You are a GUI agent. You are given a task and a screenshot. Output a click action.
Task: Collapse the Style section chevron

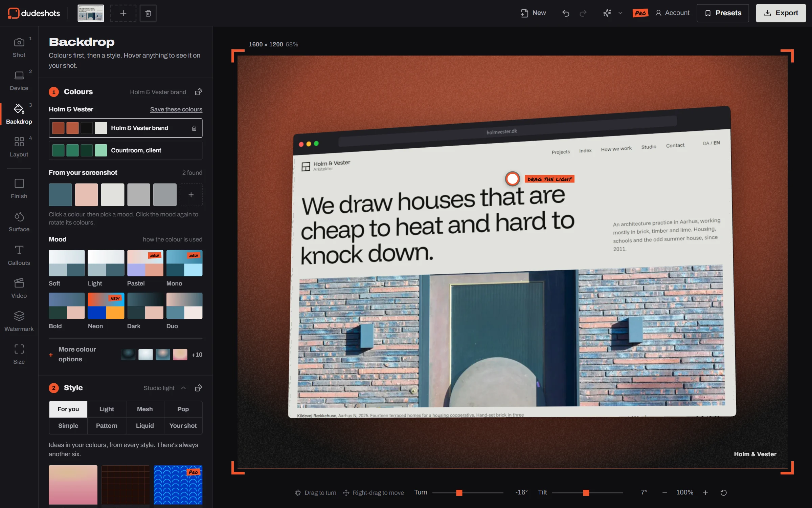coord(183,388)
